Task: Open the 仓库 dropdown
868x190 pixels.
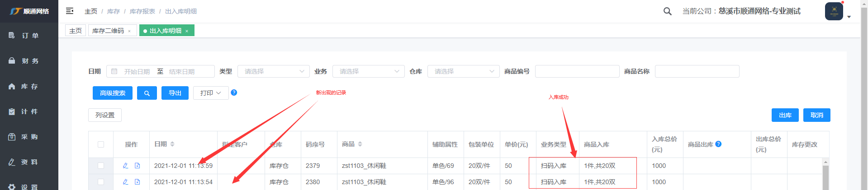Action: pyautogui.click(x=463, y=71)
